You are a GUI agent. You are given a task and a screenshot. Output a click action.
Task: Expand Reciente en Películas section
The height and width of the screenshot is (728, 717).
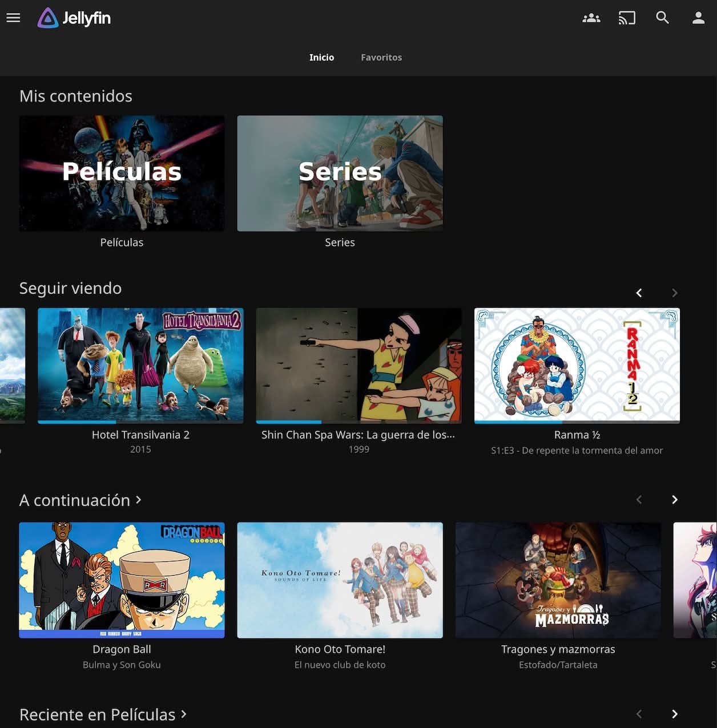tap(103, 714)
